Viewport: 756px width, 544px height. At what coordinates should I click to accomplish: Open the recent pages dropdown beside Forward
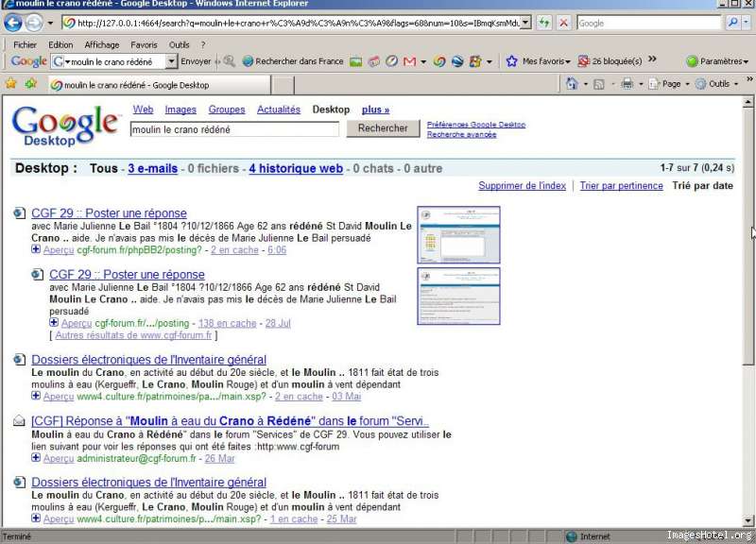[x=50, y=23]
